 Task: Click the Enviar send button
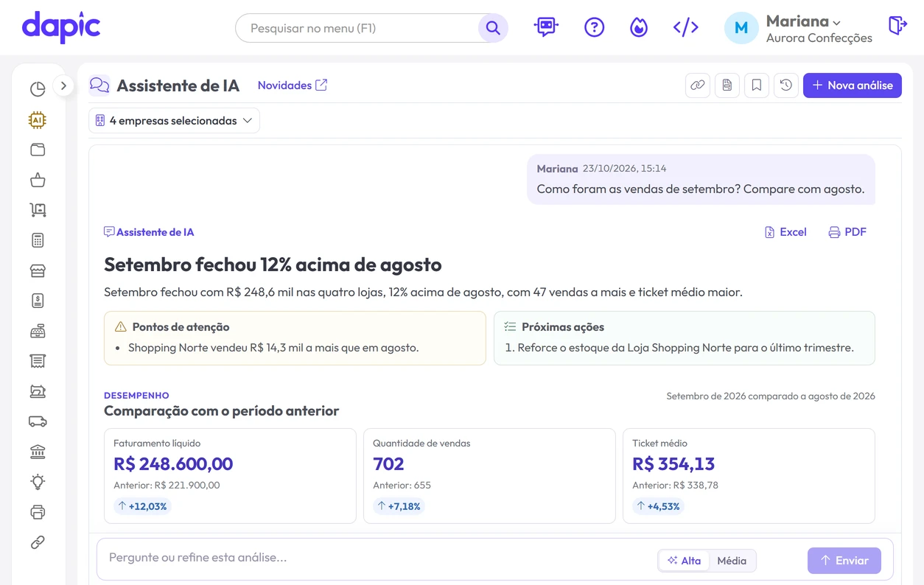pyautogui.click(x=844, y=561)
